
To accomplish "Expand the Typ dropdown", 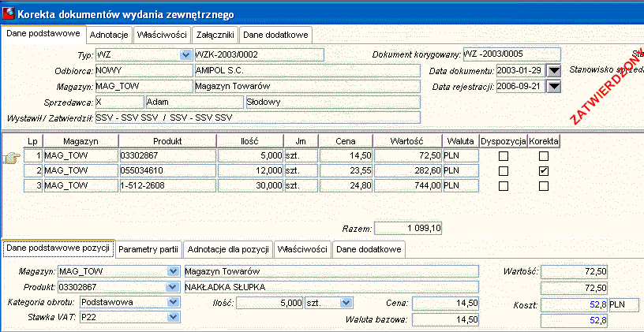I will pyautogui.click(x=186, y=54).
